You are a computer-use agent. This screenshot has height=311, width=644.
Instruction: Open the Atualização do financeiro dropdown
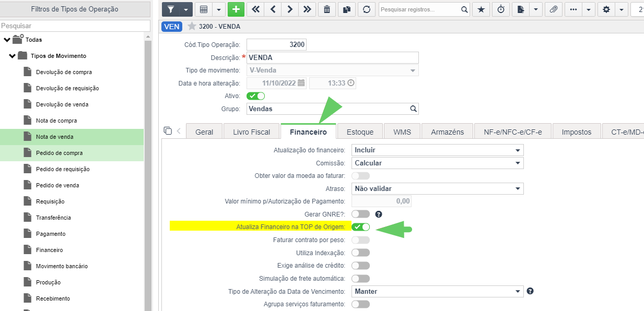438,150
